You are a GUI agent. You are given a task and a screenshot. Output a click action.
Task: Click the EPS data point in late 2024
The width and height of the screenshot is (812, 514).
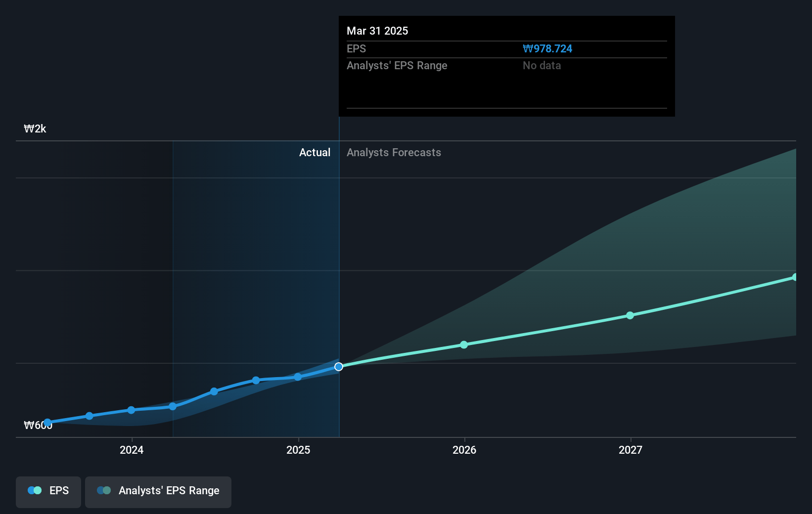tap(256, 381)
